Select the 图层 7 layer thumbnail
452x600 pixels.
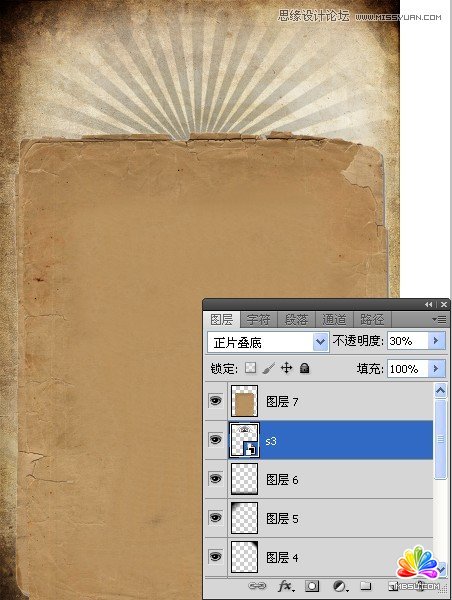pyautogui.click(x=244, y=401)
